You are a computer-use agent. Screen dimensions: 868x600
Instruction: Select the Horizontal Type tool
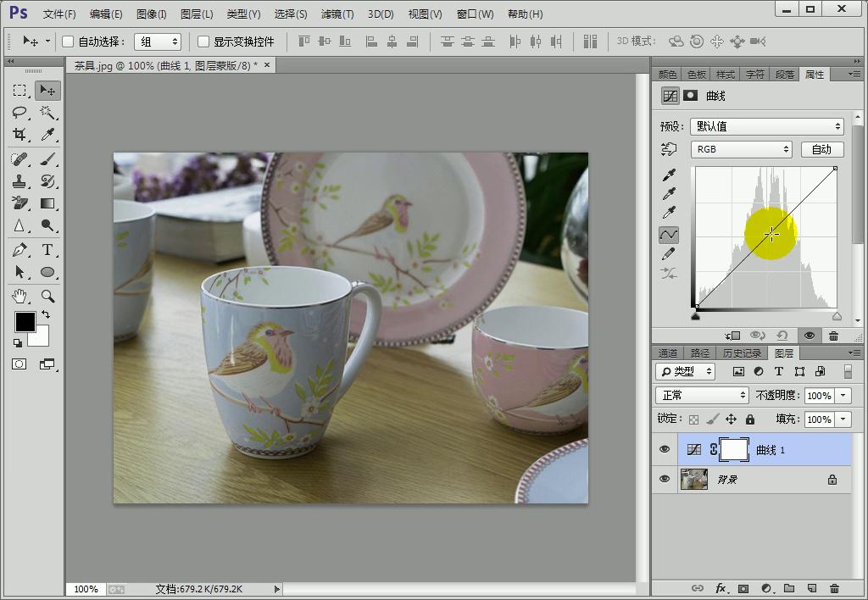pyautogui.click(x=47, y=249)
